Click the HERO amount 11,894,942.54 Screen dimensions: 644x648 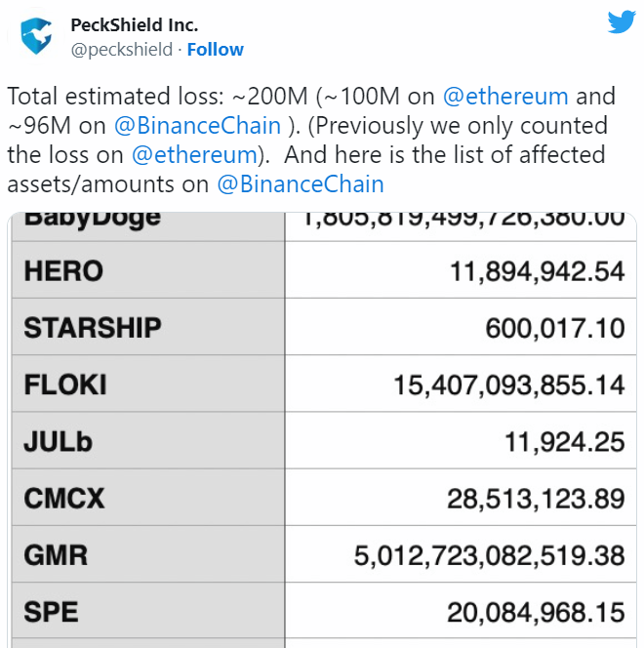point(537,270)
